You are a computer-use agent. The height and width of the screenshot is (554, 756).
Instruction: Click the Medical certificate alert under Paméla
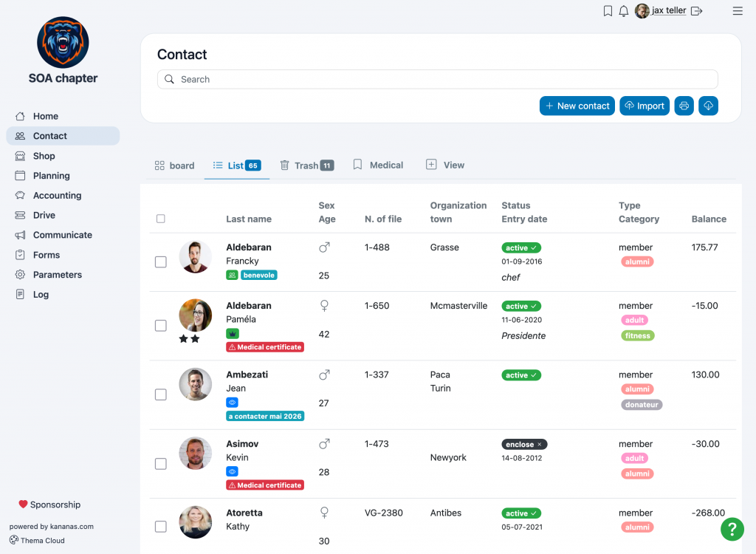[x=265, y=347]
